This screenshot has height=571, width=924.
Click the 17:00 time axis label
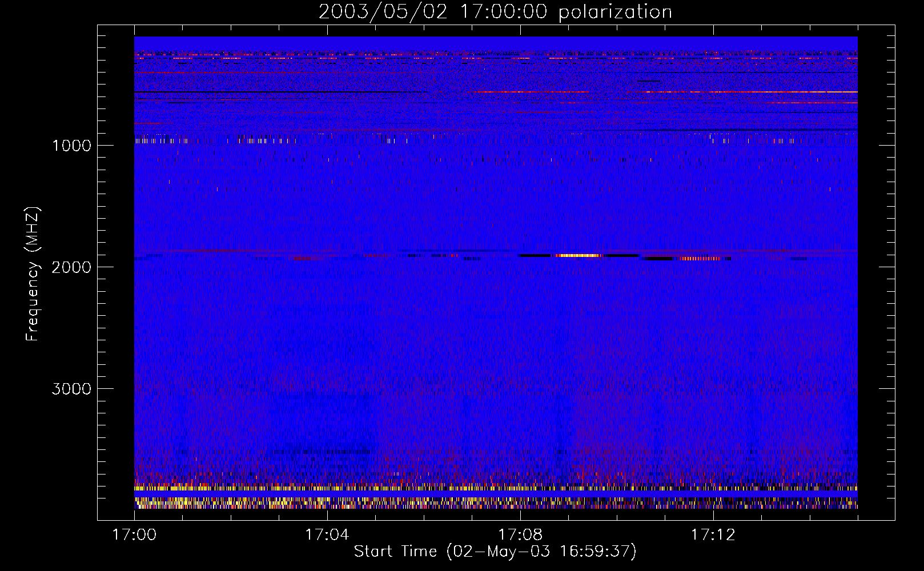click(134, 535)
